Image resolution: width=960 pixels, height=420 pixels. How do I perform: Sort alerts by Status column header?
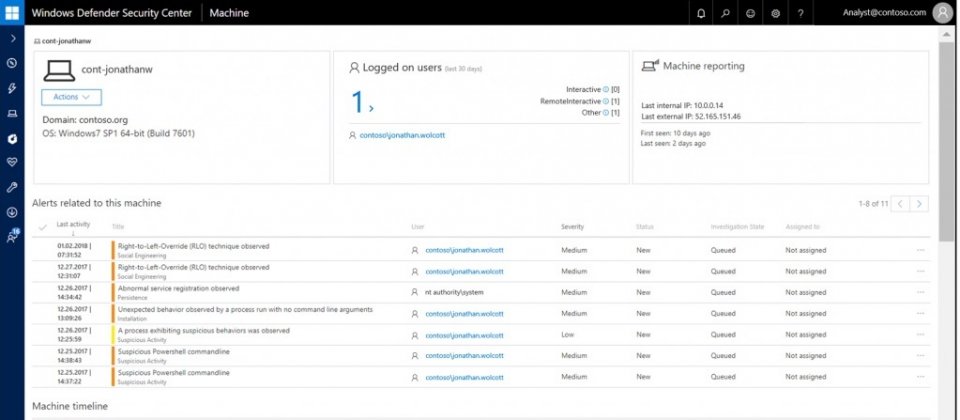tap(645, 227)
